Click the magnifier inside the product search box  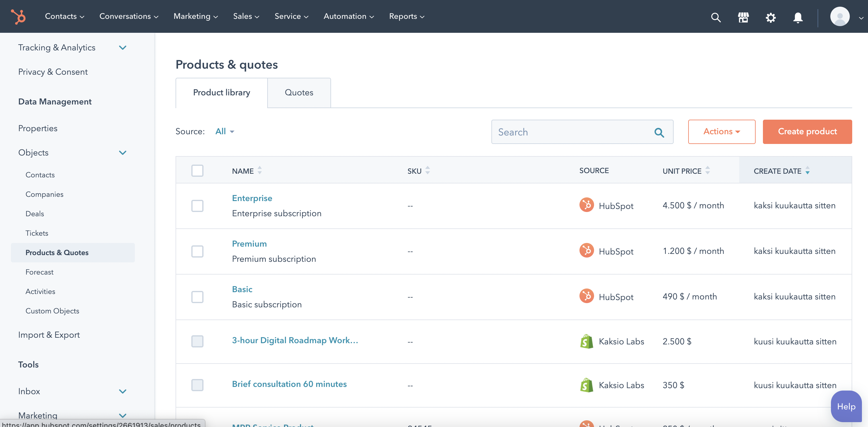coord(659,132)
